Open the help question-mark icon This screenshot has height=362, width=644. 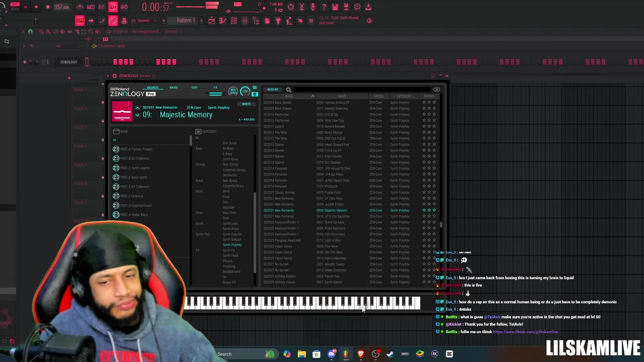tap(324, 7)
